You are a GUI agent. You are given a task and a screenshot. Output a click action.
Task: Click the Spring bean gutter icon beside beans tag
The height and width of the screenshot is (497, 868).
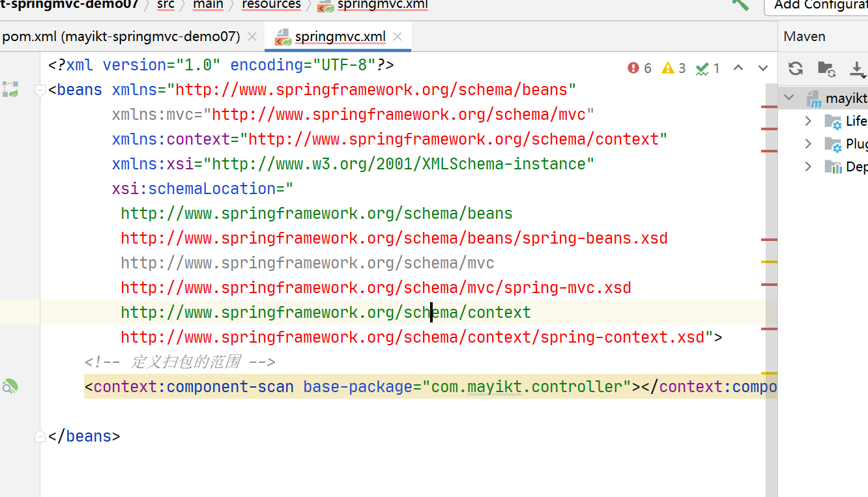[10, 89]
